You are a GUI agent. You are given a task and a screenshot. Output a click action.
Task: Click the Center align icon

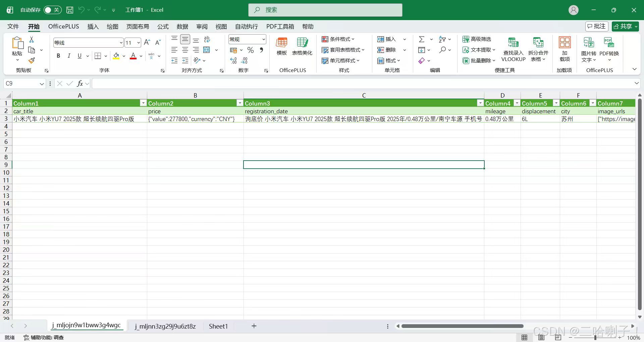pyautogui.click(x=185, y=50)
